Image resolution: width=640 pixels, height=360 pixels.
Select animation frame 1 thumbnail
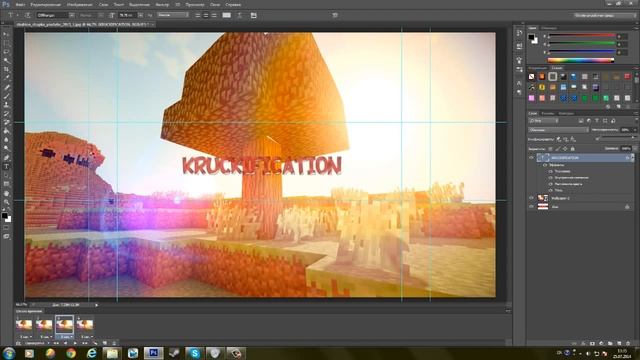click(x=24, y=324)
